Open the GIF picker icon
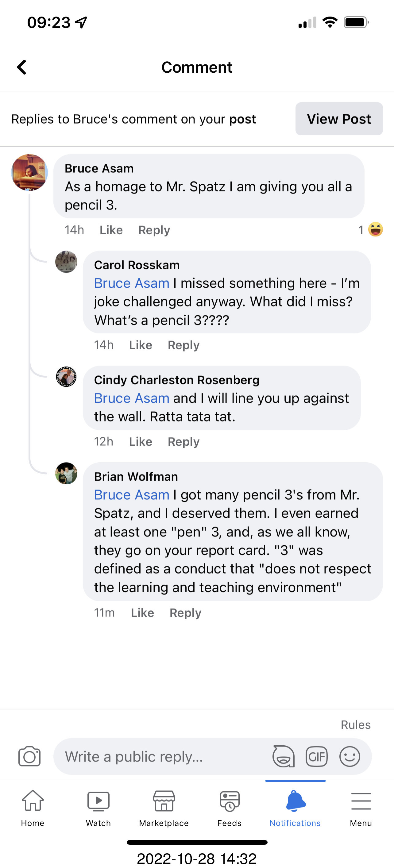 (316, 756)
